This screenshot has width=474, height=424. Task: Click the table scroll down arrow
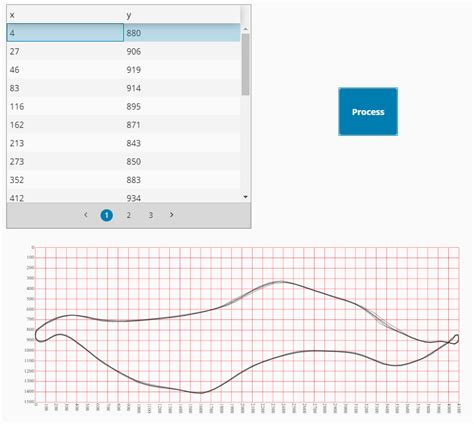click(246, 197)
